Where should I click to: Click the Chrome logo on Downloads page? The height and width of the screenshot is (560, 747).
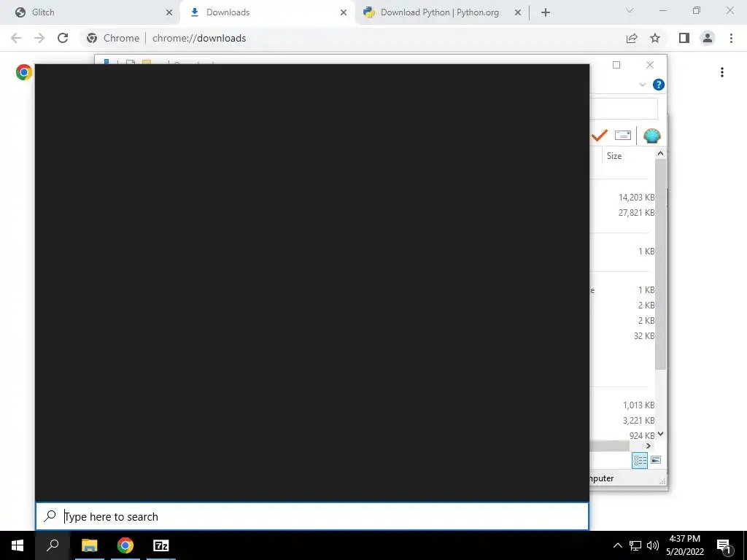pos(24,72)
